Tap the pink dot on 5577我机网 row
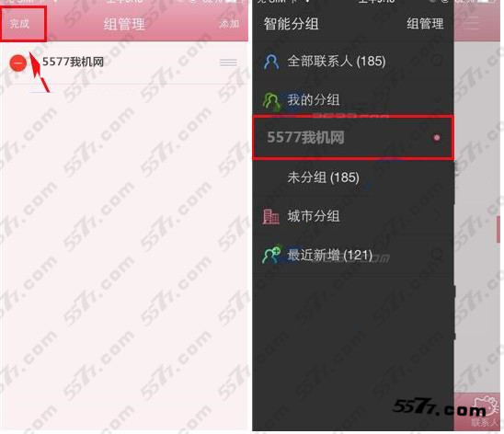The width and height of the screenshot is (504, 434). [x=437, y=138]
